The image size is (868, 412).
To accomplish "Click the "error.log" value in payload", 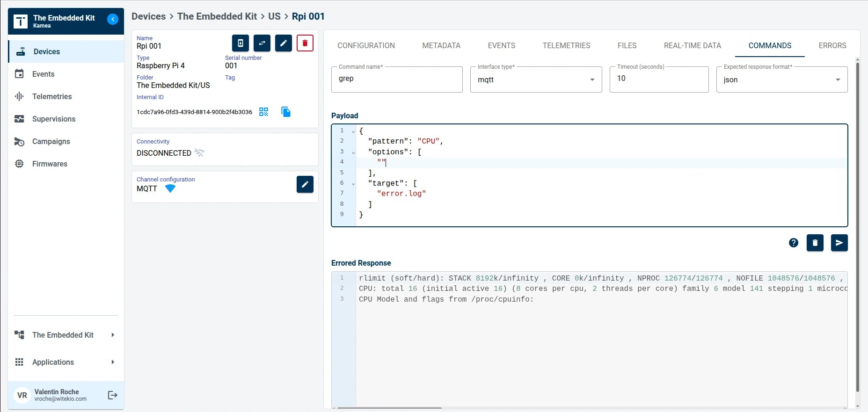I will coord(401,194).
